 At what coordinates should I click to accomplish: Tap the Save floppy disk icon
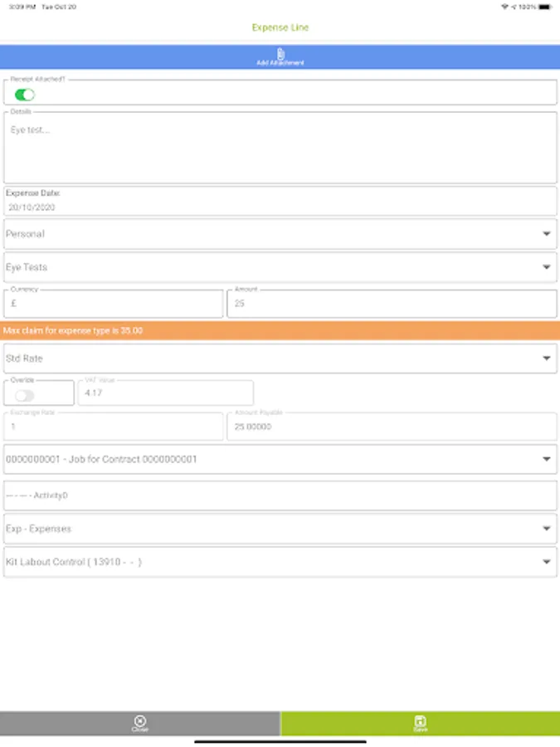[420, 720]
